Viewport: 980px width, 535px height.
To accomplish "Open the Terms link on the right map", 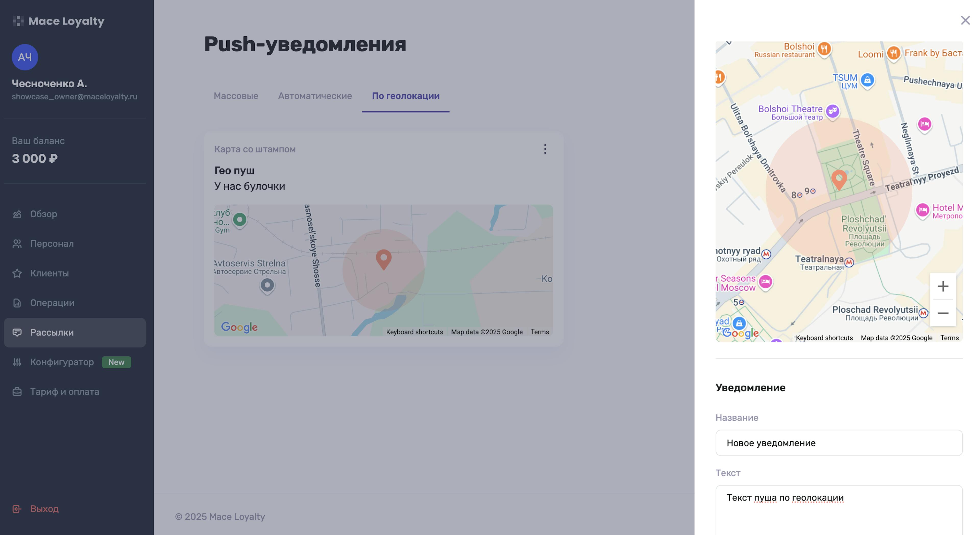I will coord(949,338).
